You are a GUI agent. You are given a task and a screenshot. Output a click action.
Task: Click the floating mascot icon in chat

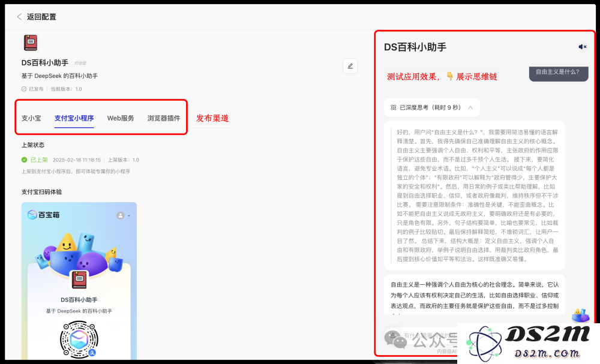(x=580, y=315)
